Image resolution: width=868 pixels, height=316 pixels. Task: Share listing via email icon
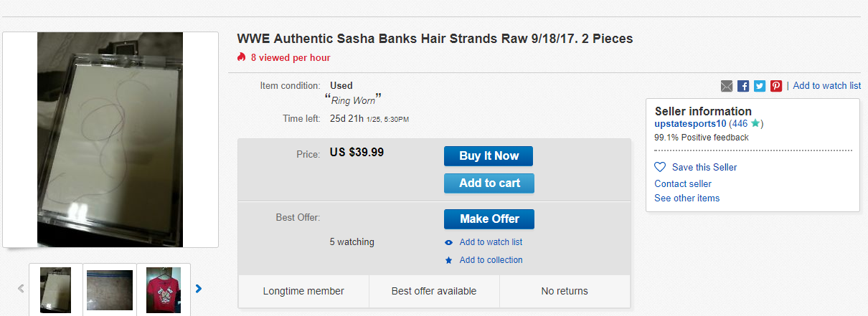click(727, 86)
